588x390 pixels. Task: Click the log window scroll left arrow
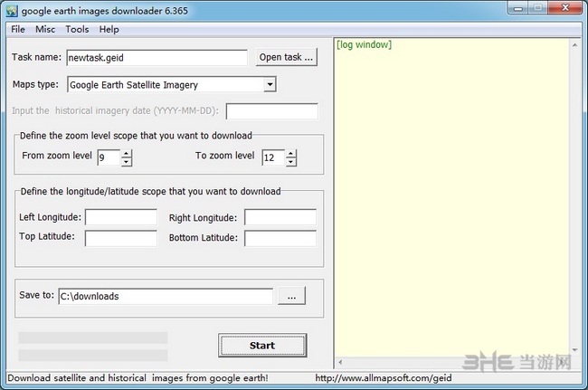(340, 362)
